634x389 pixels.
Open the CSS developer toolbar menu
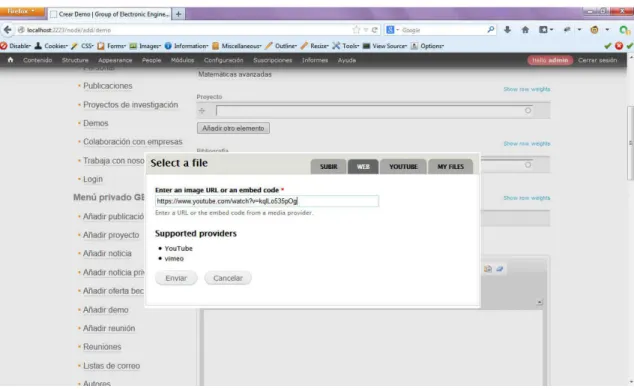coord(82,46)
